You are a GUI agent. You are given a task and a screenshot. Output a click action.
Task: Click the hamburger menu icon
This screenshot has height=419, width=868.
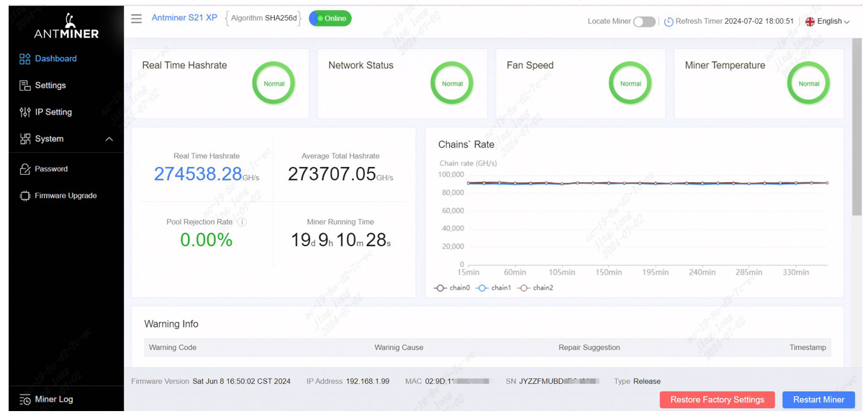[136, 19]
